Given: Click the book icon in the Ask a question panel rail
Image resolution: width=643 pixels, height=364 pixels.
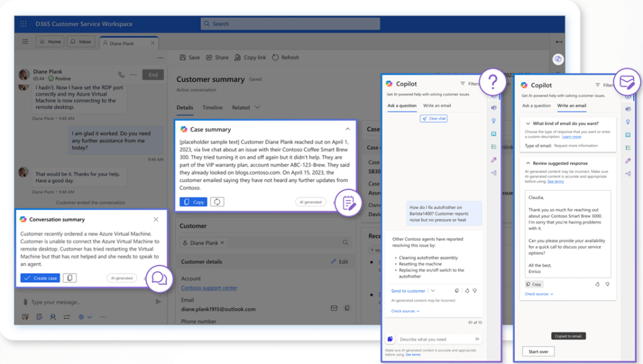Looking at the screenshot, I should [x=494, y=134].
